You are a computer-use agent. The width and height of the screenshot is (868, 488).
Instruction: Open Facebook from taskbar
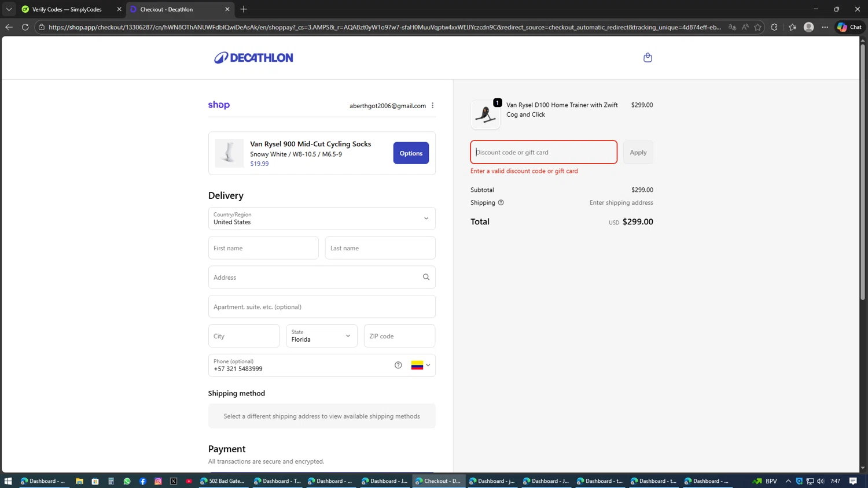tap(142, 481)
